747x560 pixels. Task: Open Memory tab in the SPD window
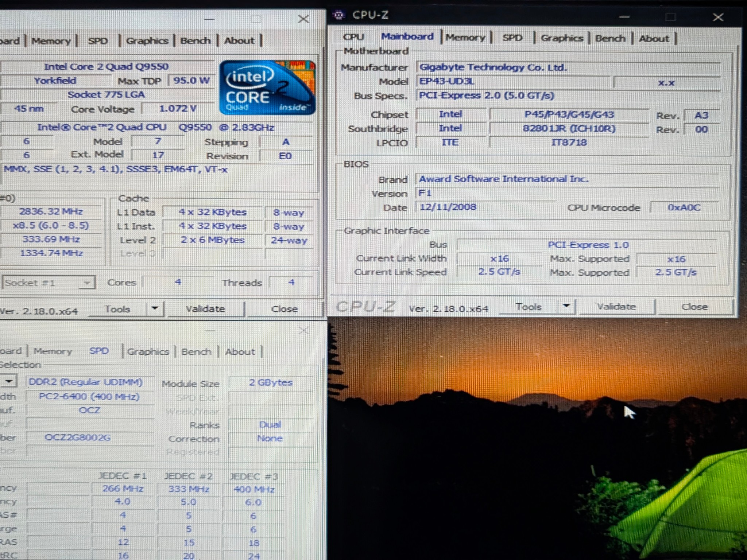[53, 351]
